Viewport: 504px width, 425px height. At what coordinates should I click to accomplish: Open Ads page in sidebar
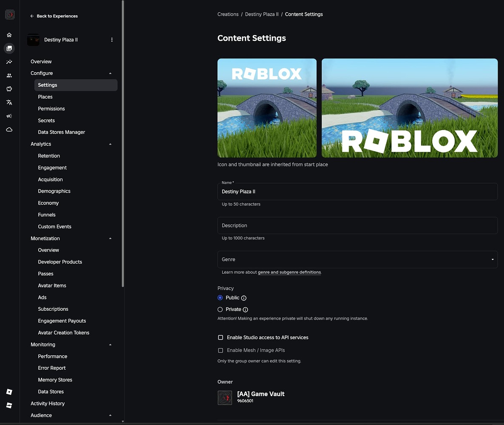tap(42, 297)
